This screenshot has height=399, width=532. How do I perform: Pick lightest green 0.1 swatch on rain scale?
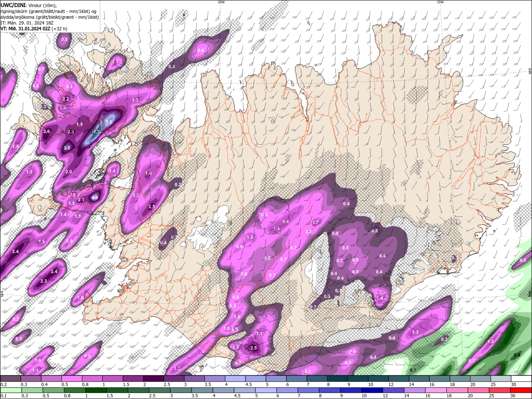(x=10, y=390)
